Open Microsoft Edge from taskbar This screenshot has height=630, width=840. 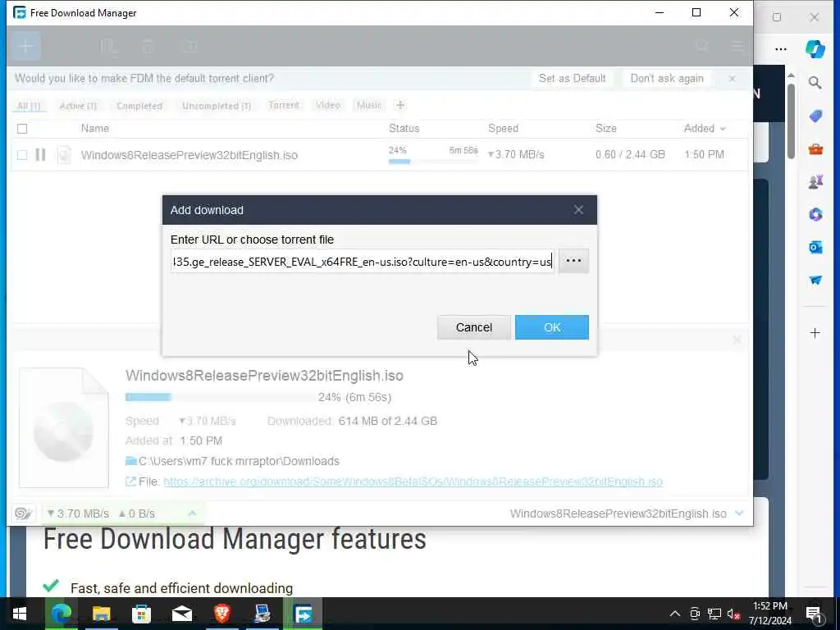(61, 614)
